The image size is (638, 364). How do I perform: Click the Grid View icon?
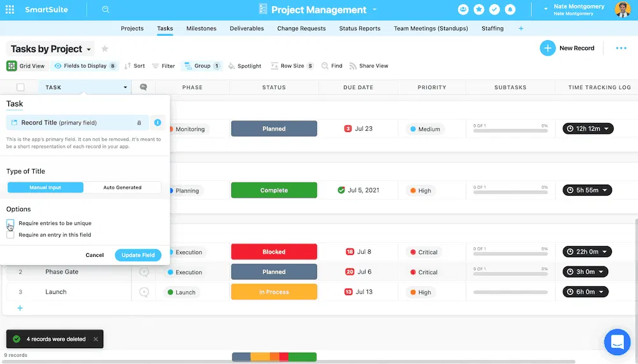click(11, 66)
